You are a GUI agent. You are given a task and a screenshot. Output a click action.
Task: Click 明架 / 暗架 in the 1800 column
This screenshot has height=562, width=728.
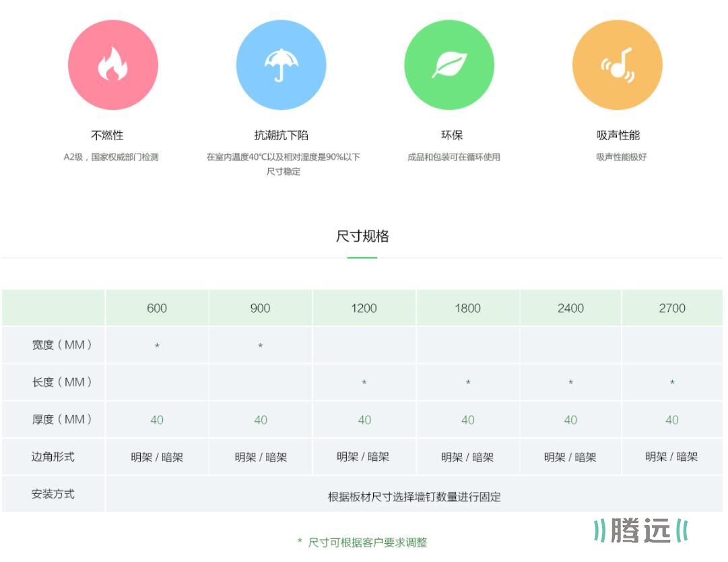coord(467,458)
